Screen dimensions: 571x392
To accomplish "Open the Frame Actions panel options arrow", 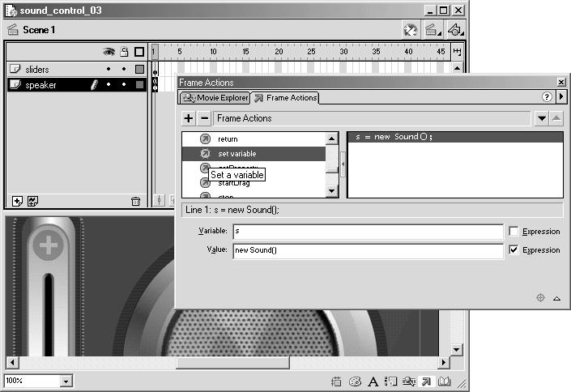I will click(560, 97).
